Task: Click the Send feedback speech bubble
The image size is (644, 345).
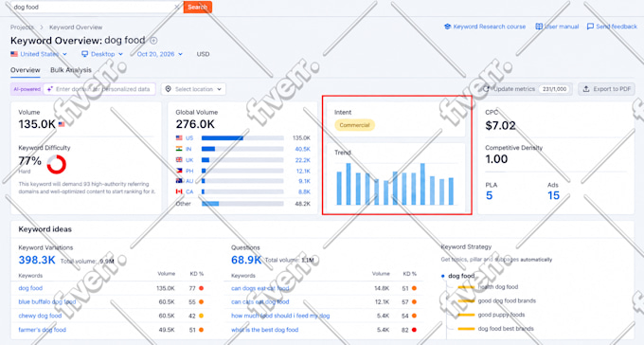Action: (x=590, y=27)
